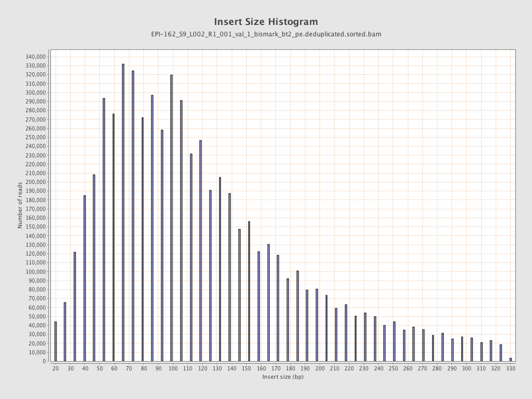Click the last short bar at 330 bp

point(510,360)
